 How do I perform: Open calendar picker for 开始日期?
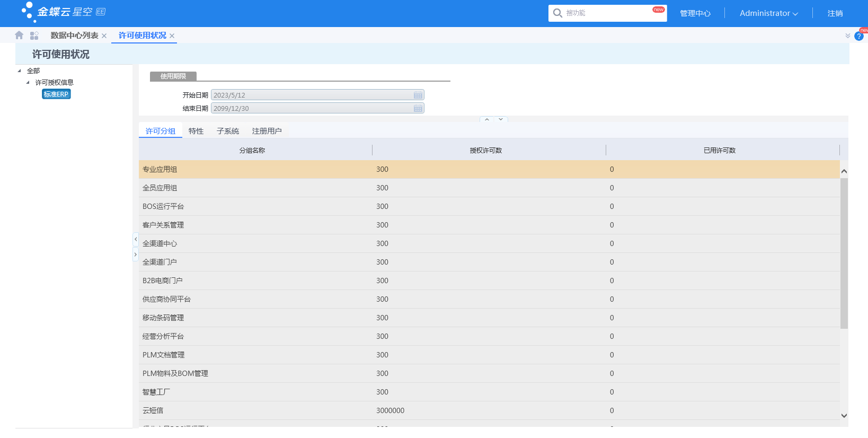pyautogui.click(x=418, y=95)
